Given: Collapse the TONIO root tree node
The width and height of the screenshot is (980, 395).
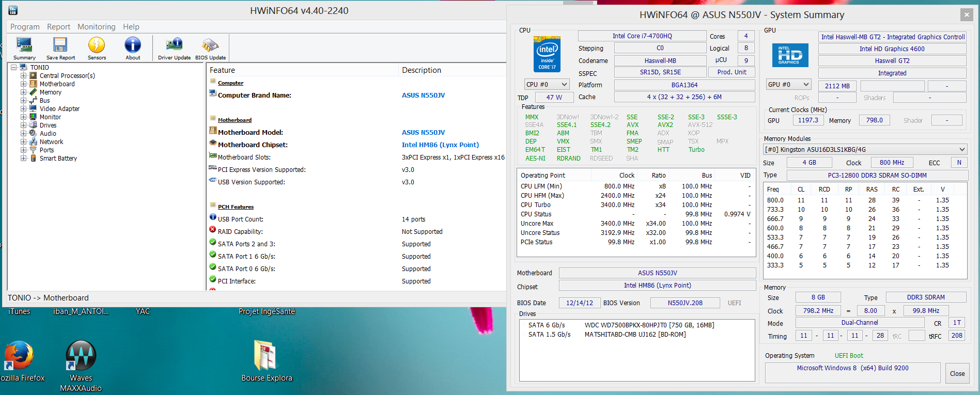Looking at the screenshot, I should click(14, 68).
